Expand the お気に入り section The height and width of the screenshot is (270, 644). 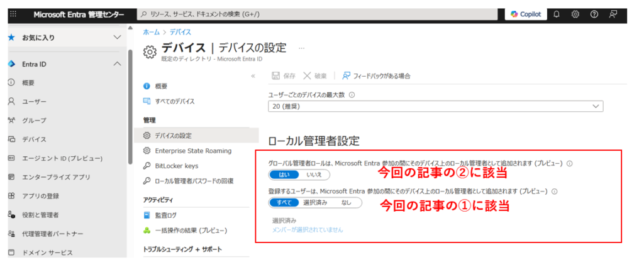click(117, 38)
